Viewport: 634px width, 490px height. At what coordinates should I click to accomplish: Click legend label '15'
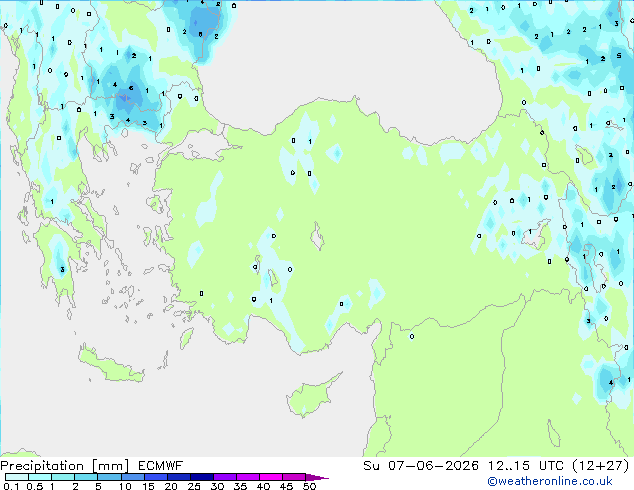tap(148, 486)
